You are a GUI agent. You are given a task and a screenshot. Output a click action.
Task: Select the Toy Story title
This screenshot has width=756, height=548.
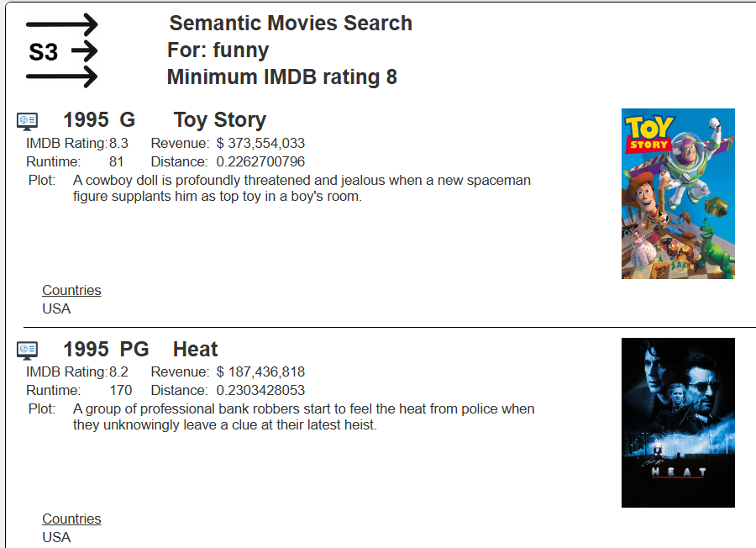click(x=219, y=120)
